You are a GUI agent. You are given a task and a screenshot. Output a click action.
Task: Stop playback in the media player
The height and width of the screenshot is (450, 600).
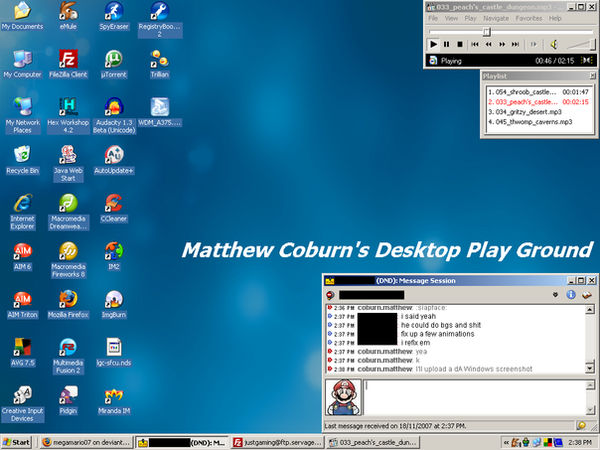pos(460,44)
